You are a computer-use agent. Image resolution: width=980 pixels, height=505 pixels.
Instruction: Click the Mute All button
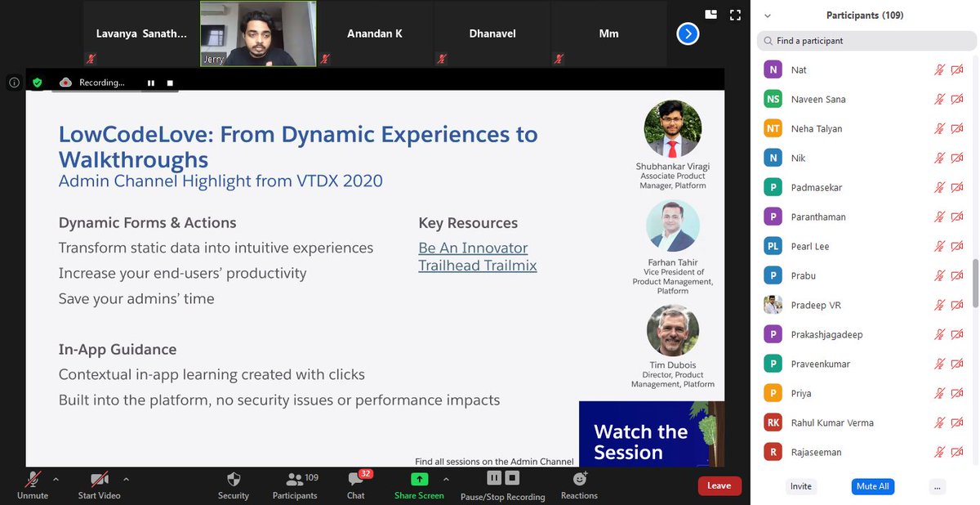click(872, 486)
